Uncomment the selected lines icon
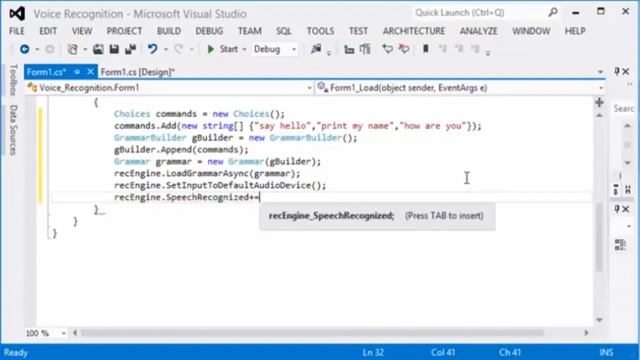This screenshot has width=640, height=360. [x=404, y=49]
